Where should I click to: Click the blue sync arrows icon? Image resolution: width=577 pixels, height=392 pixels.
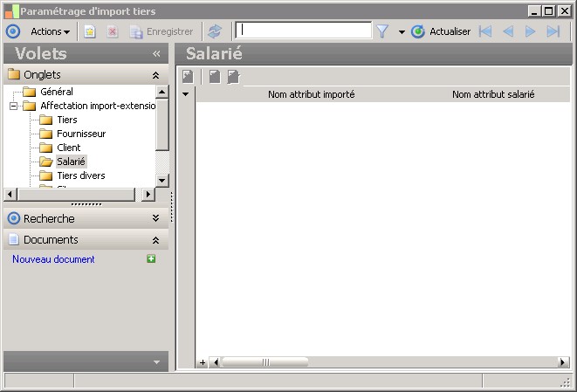(x=215, y=31)
